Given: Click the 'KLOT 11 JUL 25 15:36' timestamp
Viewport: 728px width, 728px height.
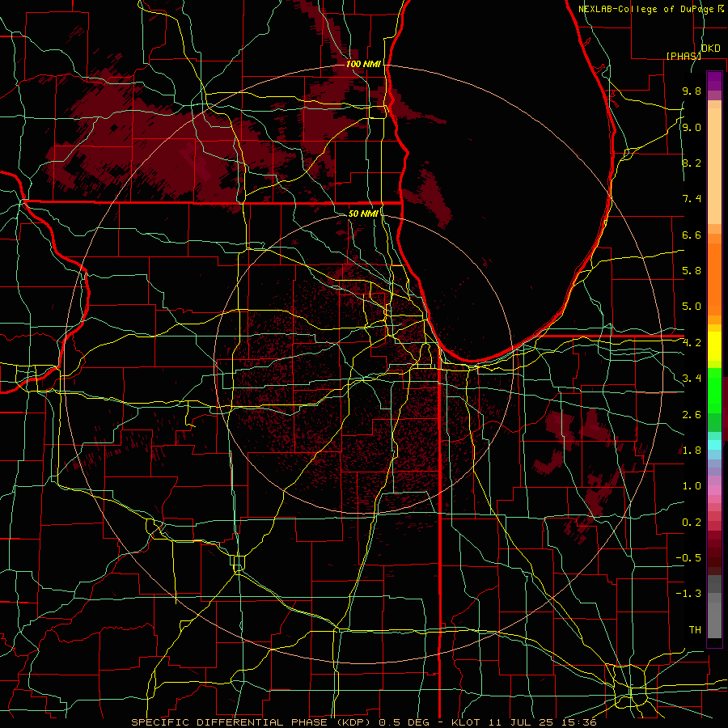Looking at the screenshot, I should (524, 722).
